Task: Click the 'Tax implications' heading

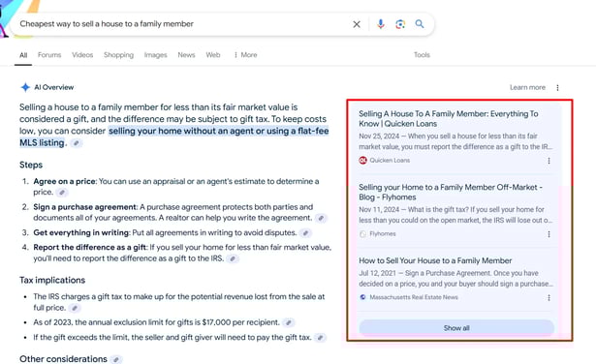Action: click(x=52, y=280)
